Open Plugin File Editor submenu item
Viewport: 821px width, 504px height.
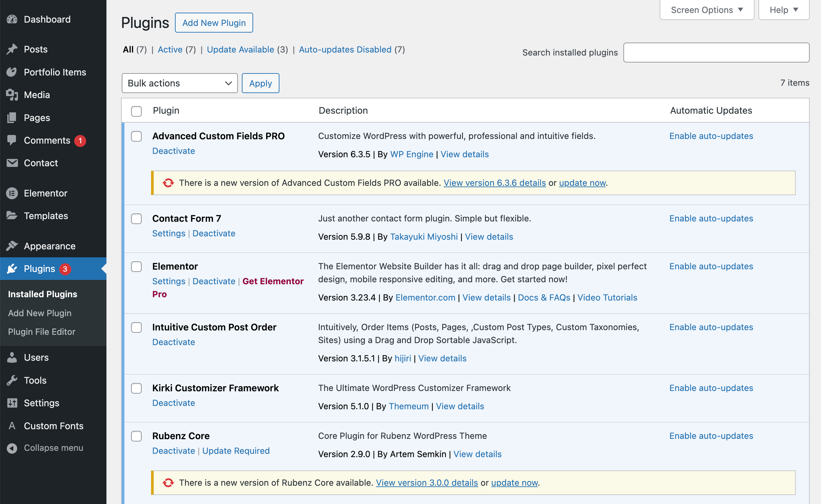(42, 332)
